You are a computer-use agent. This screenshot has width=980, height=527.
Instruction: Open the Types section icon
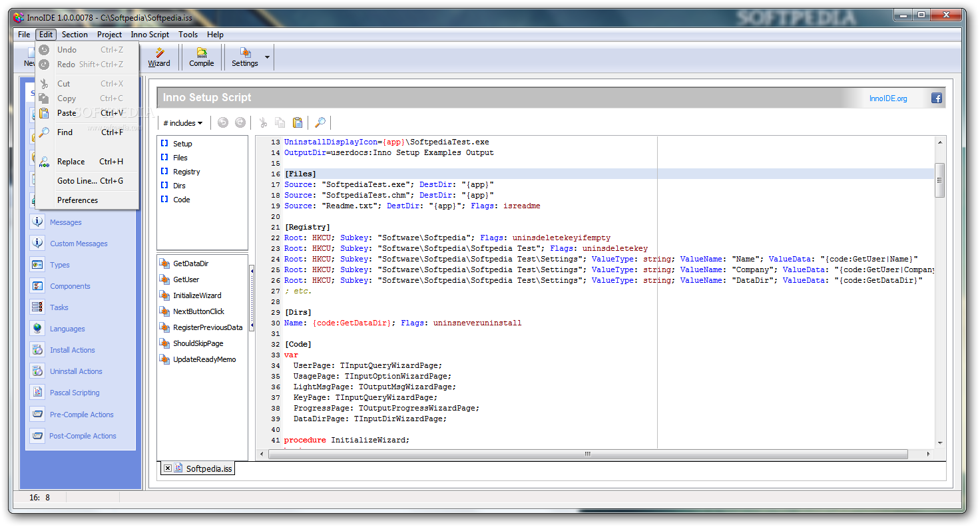[x=38, y=265]
